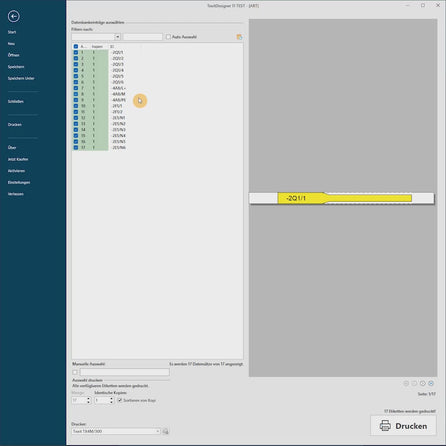Select Speichern Unter in sidebar
446x446 pixels.
[x=21, y=78]
